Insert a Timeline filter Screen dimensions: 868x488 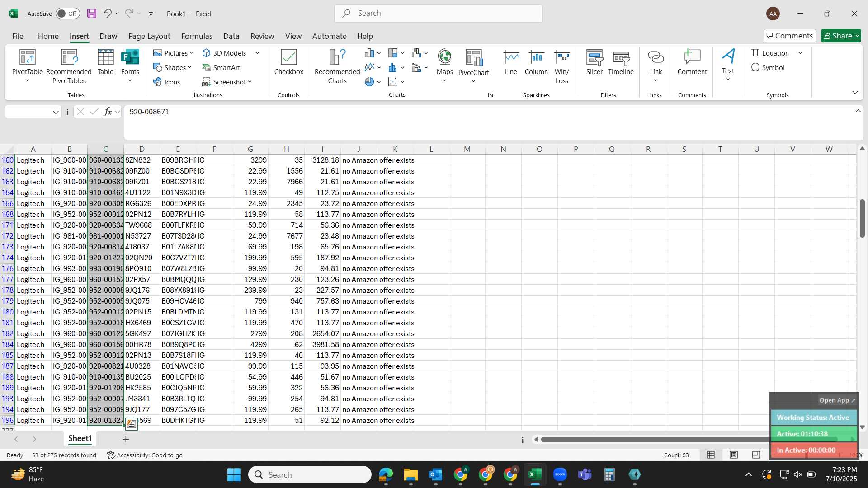621,62
